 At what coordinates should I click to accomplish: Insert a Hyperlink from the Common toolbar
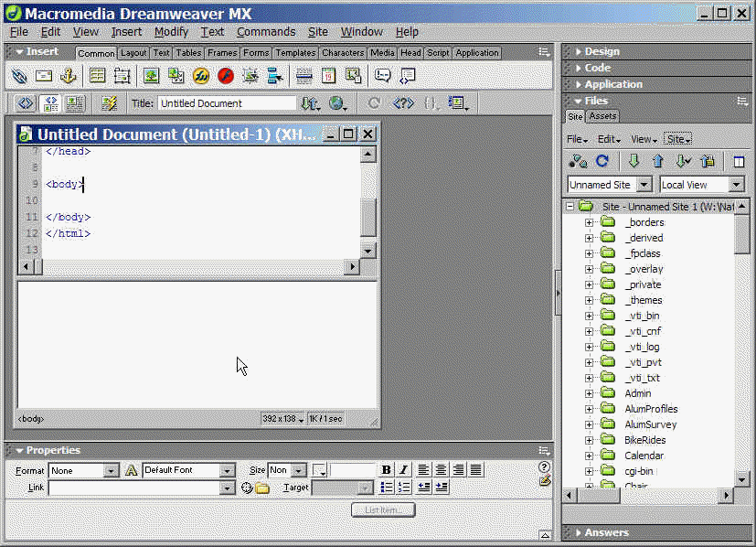[19, 76]
